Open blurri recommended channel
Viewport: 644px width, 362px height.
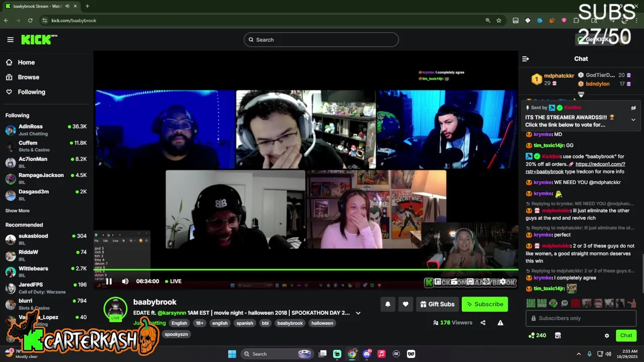coord(46,304)
